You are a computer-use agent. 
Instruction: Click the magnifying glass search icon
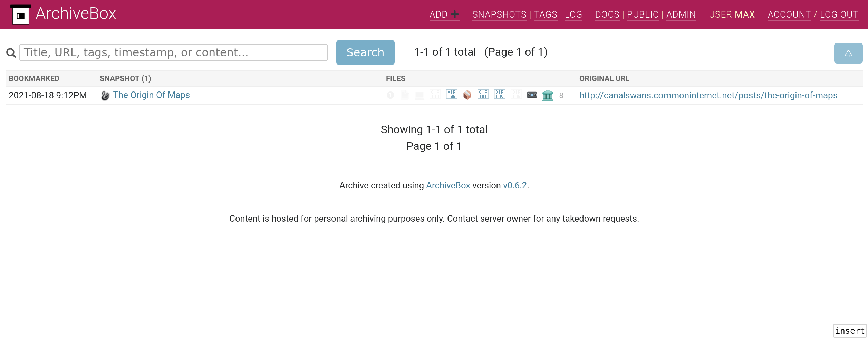(11, 53)
